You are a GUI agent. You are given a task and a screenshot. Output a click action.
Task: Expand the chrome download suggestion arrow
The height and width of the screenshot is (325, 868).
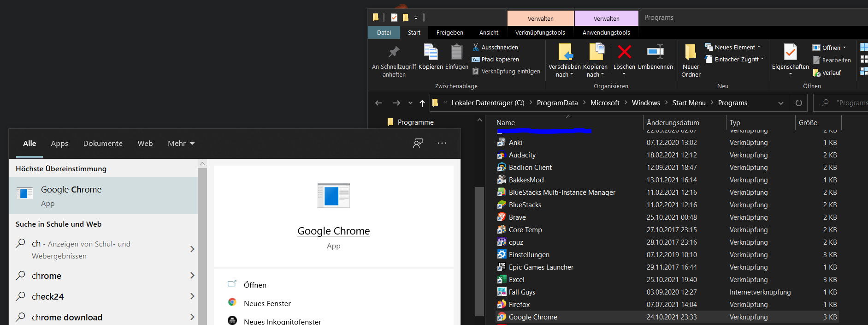coord(192,317)
